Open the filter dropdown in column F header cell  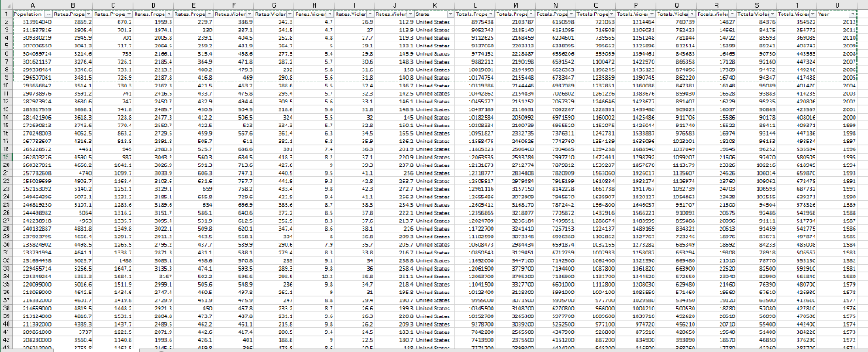(x=250, y=13)
